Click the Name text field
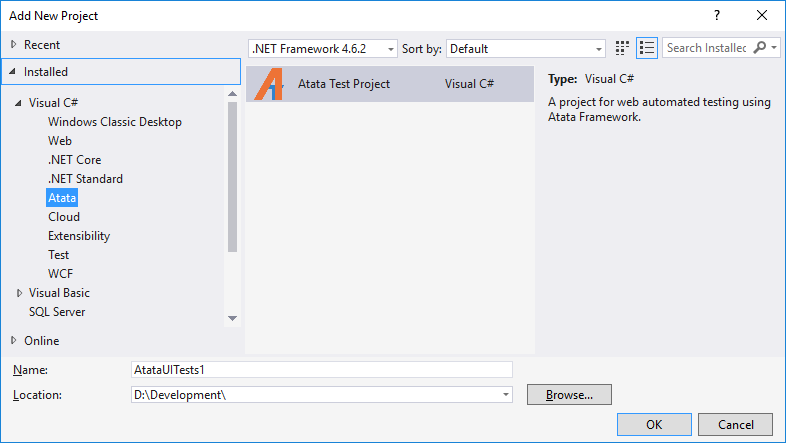The height and width of the screenshot is (443, 786). pyautogui.click(x=321, y=370)
